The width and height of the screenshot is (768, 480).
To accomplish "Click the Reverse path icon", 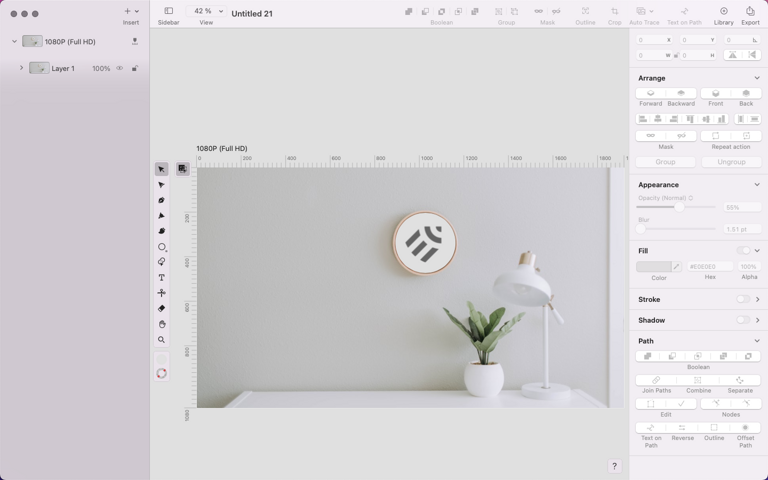I will tap(682, 428).
